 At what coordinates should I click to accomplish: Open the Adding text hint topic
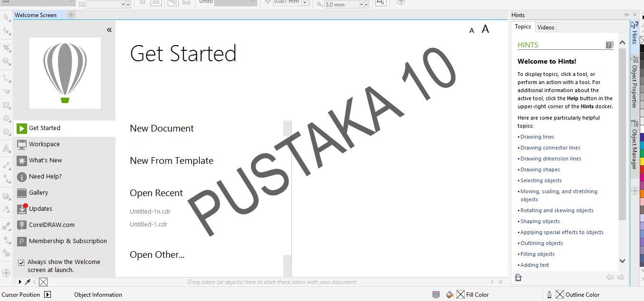(535, 265)
